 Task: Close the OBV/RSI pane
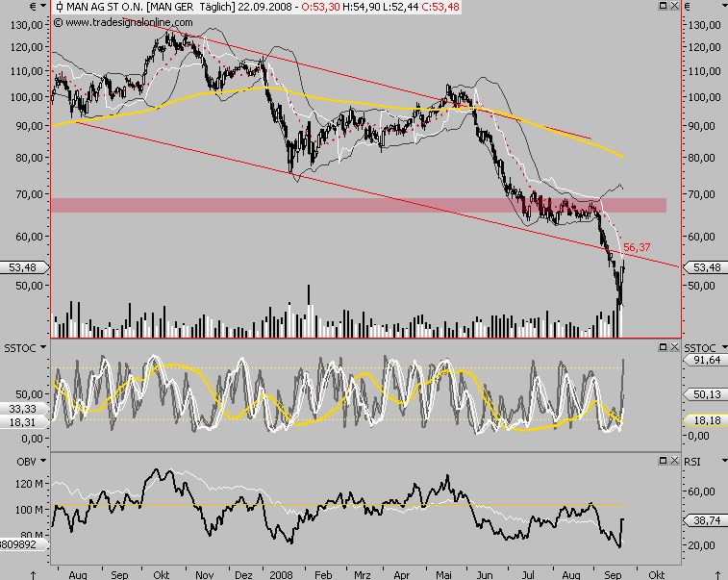click(x=674, y=460)
